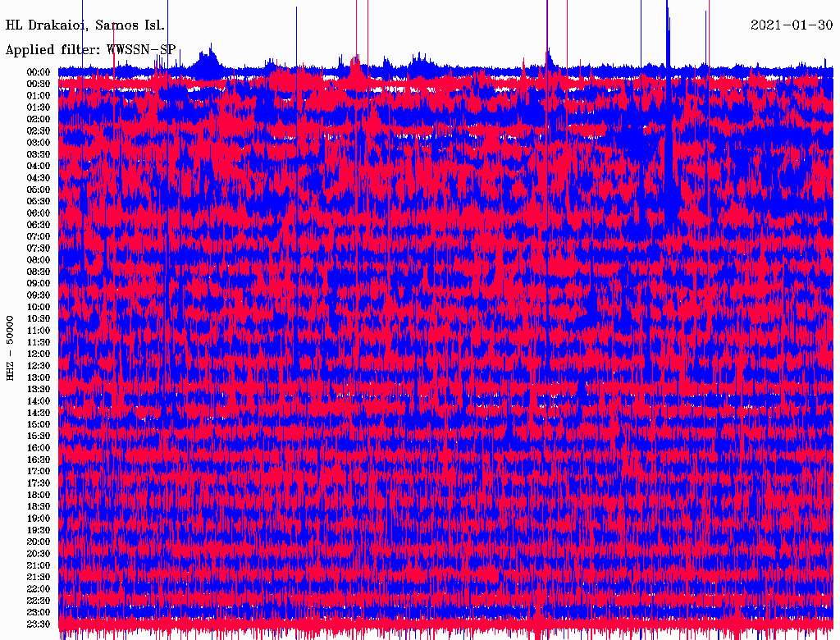
Task: Click the '10:30' time label
Action: 39,319
